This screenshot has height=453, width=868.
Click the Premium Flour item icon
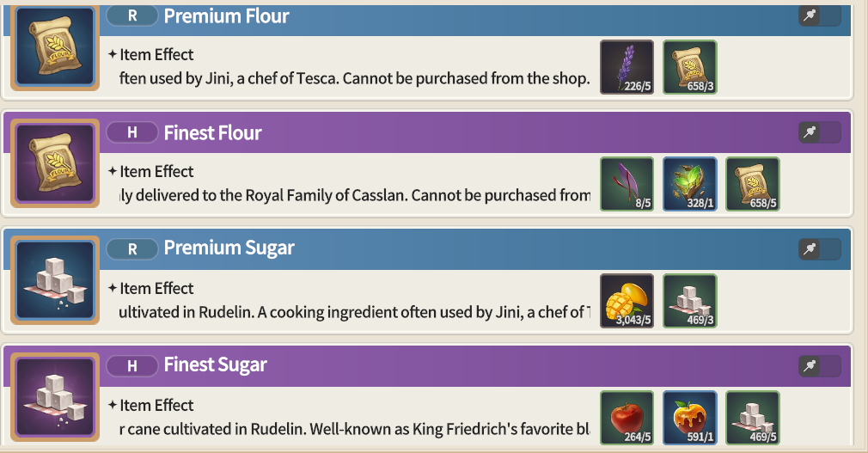(55, 46)
